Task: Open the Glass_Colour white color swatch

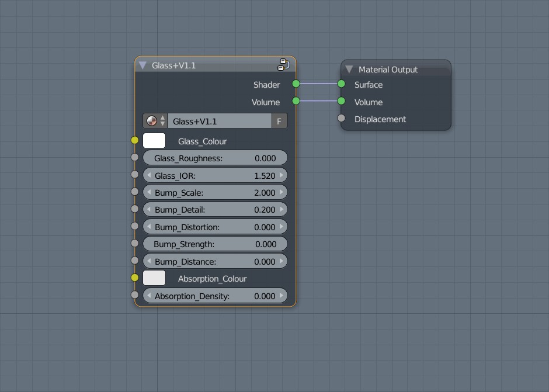Action: 154,140
